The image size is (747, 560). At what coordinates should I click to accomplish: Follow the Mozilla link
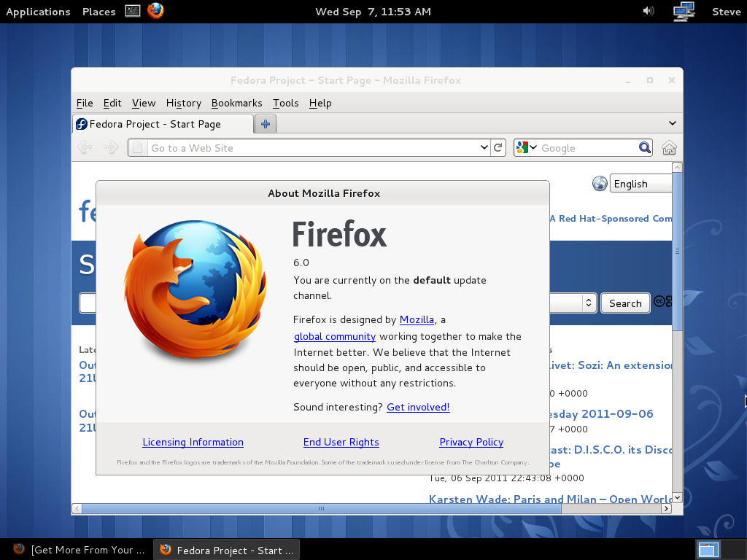(x=417, y=319)
